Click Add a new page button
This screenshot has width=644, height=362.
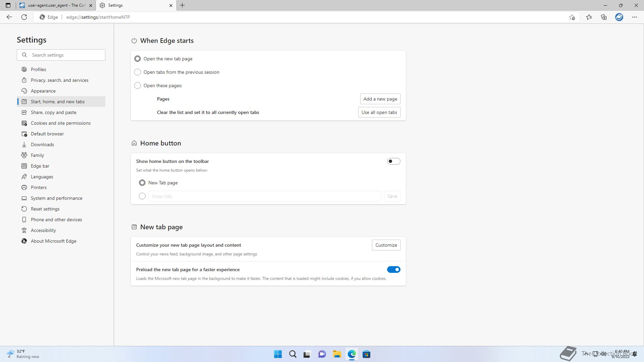click(x=380, y=99)
